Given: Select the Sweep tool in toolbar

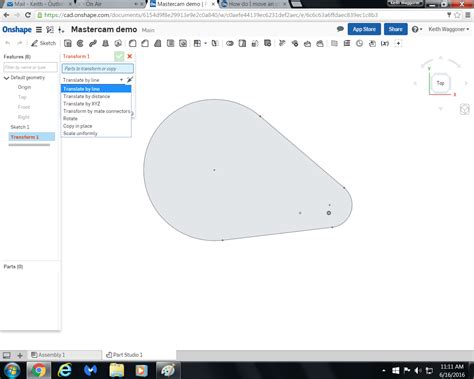Looking at the screenshot, I should [93, 43].
